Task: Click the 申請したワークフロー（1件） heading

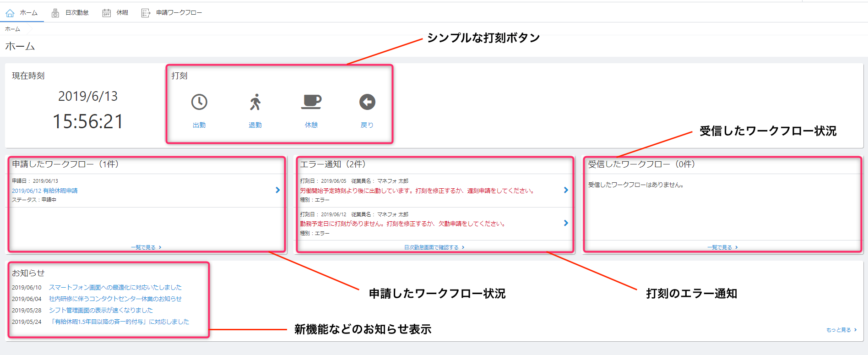Action: click(x=66, y=164)
